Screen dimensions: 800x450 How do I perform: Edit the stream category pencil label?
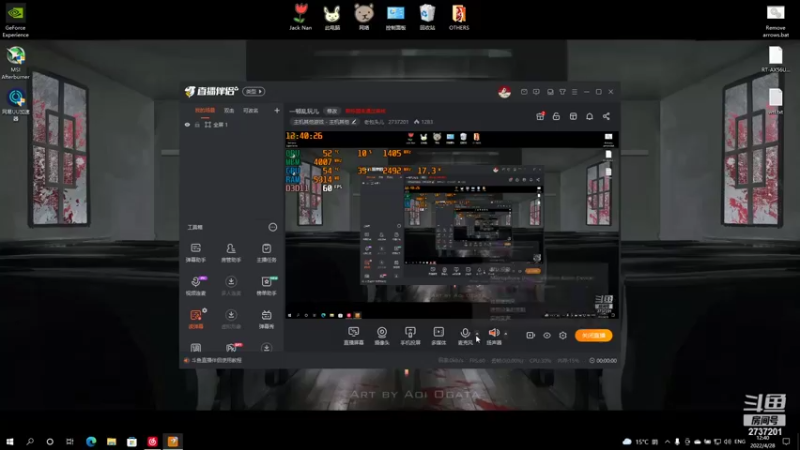tap(325, 122)
